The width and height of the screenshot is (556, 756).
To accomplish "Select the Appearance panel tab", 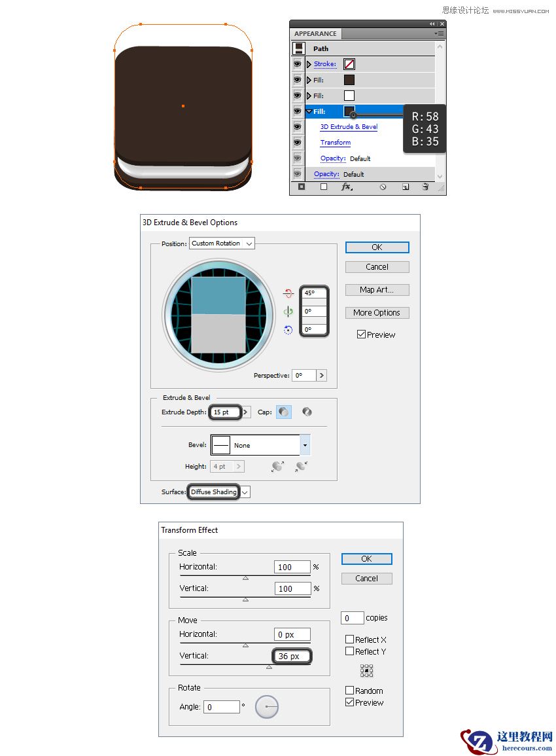I will coord(315,34).
